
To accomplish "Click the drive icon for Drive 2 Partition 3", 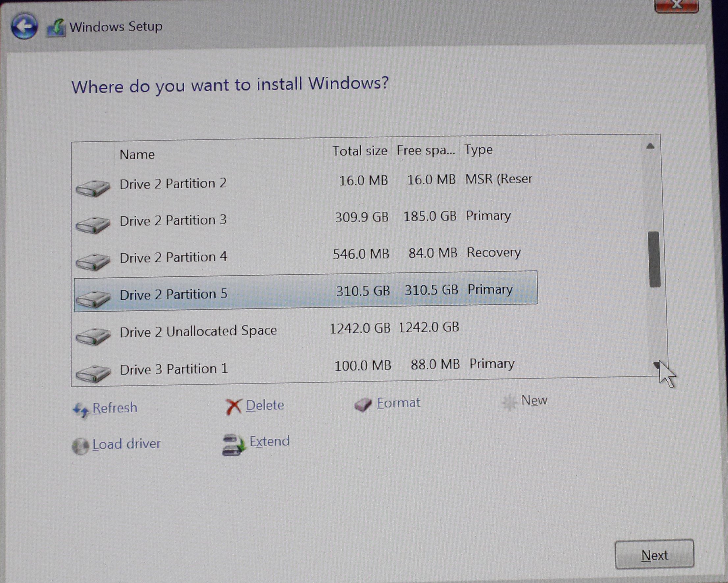I will [x=93, y=225].
